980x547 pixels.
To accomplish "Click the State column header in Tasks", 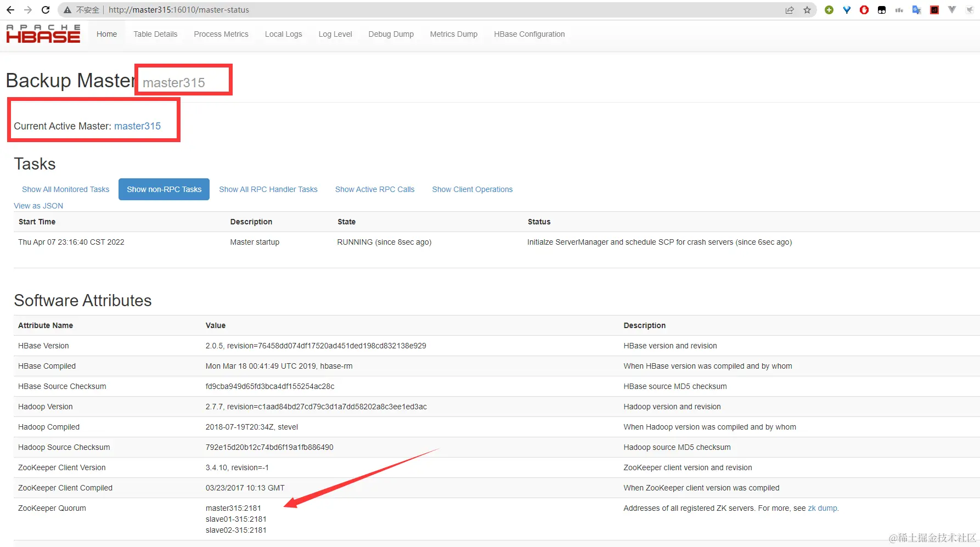I will tap(346, 222).
